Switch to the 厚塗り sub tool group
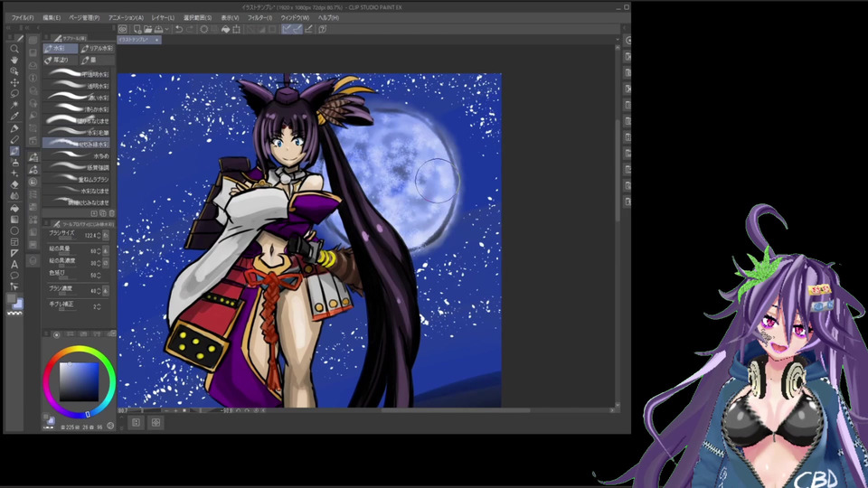 (61, 60)
